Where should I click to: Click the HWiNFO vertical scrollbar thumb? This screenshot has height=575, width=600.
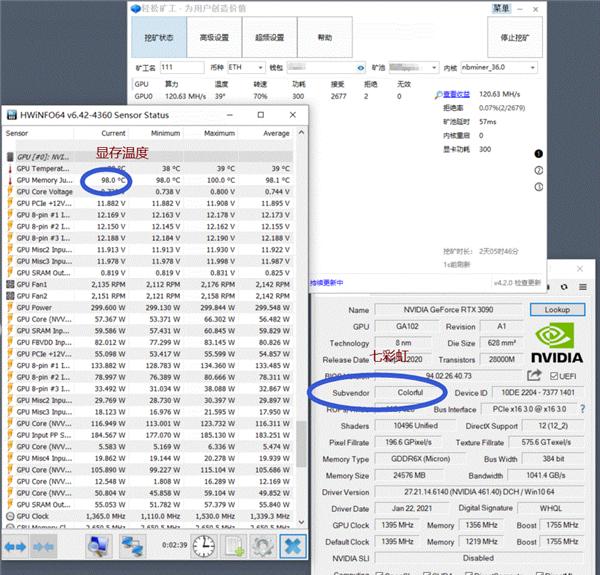[x=301, y=444]
